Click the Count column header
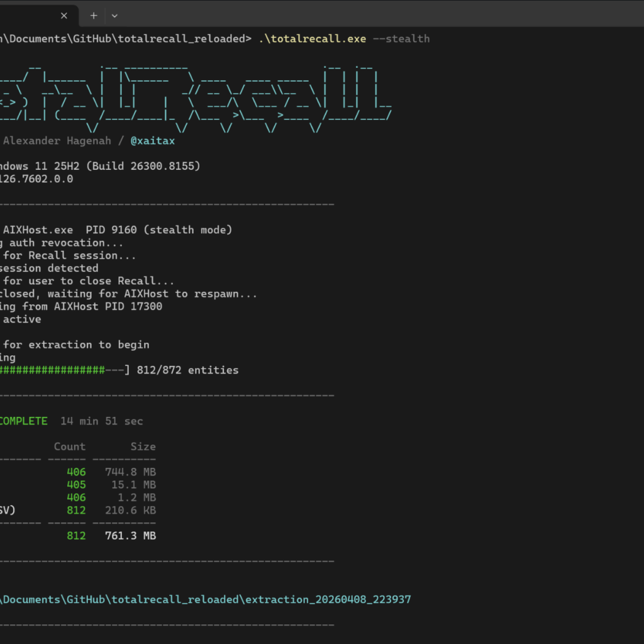Viewport: 644px width, 644px height. 70,447
